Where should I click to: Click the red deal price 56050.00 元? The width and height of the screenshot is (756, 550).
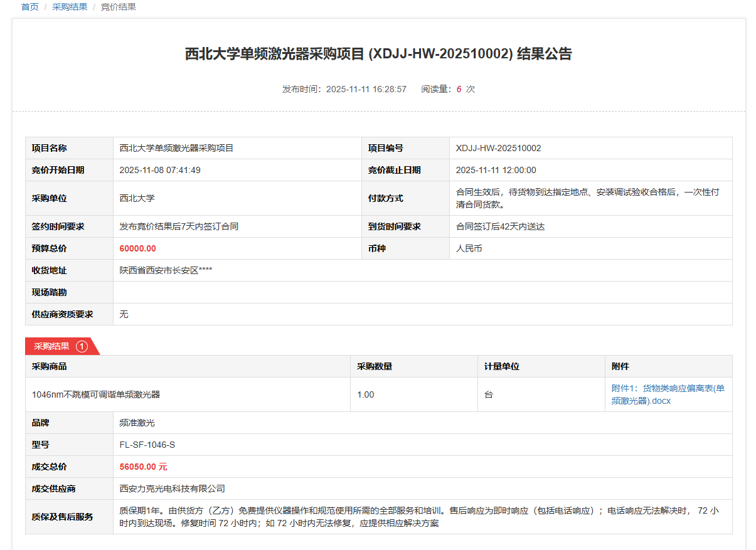tap(143, 467)
